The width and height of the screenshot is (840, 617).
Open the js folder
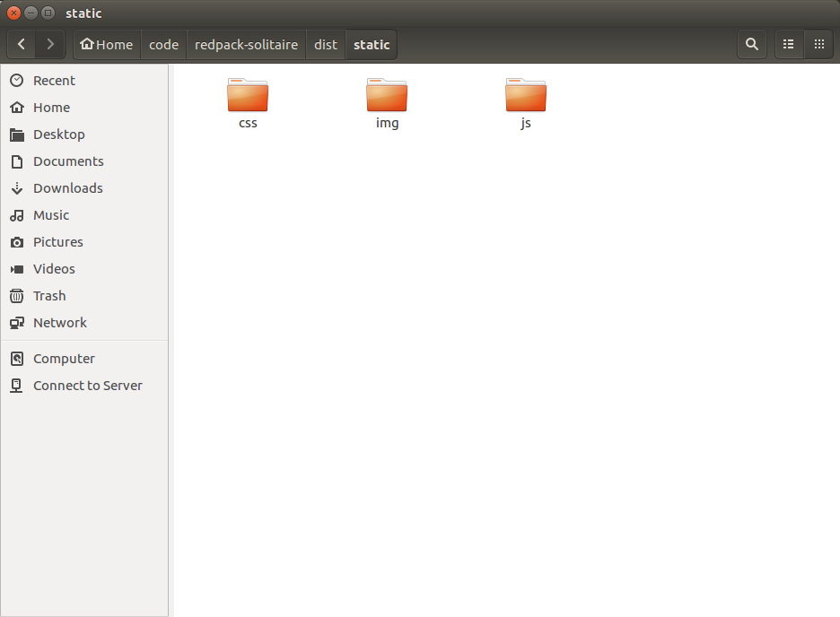pyautogui.click(x=526, y=95)
